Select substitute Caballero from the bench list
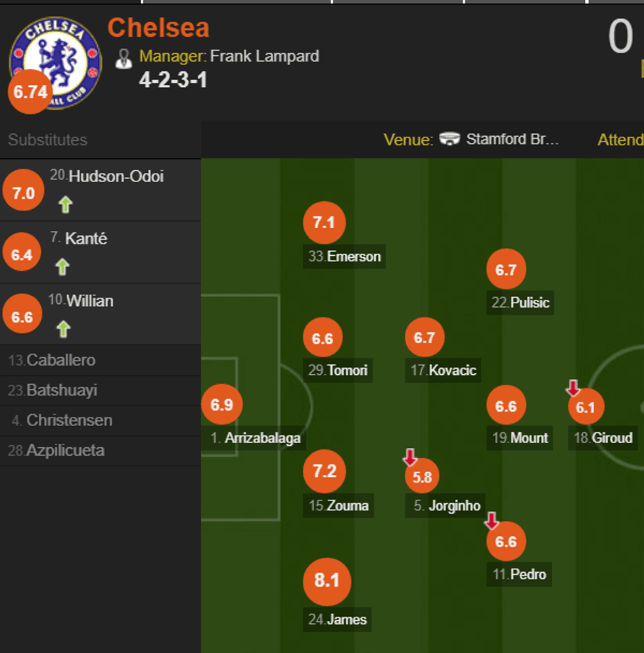This screenshot has width=644, height=653. (x=60, y=360)
